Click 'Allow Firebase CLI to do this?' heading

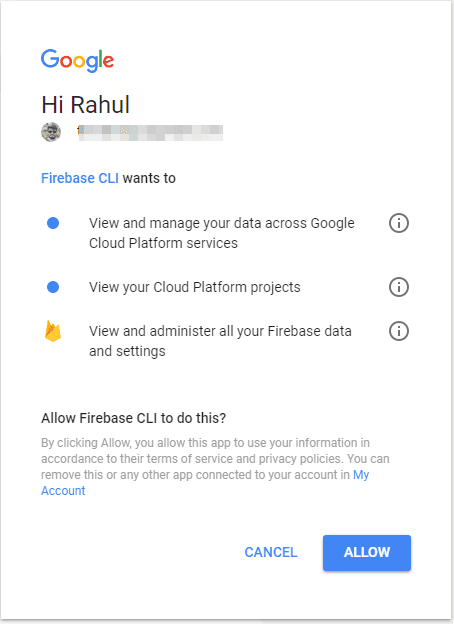point(134,418)
